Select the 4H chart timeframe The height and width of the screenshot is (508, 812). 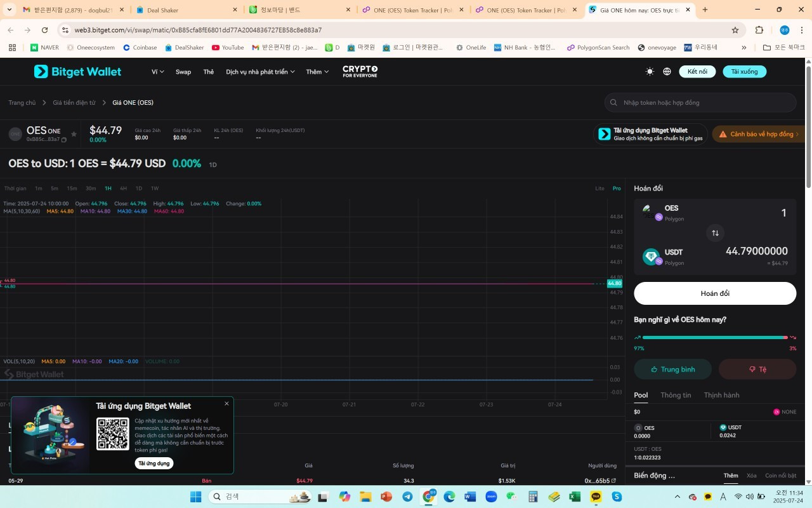coord(124,189)
